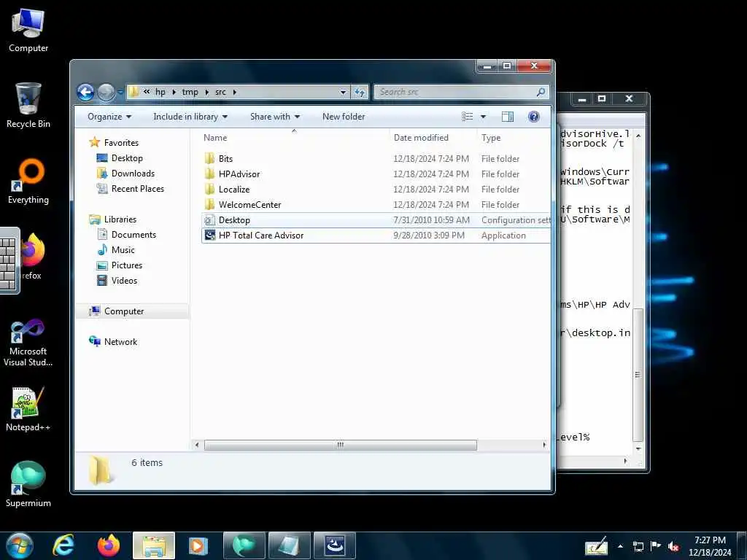
Task: Click the tmp breadcrumb segment
Action: (190, 92)
